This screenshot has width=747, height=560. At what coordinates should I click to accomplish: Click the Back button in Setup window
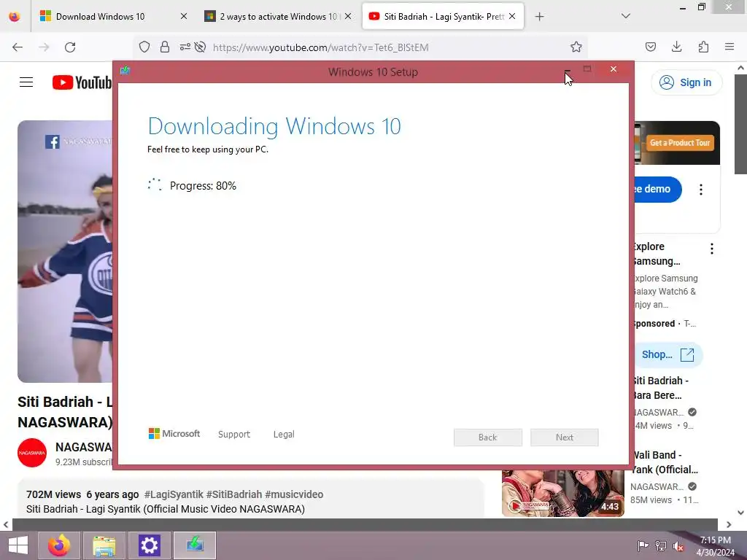coord(488,437)
